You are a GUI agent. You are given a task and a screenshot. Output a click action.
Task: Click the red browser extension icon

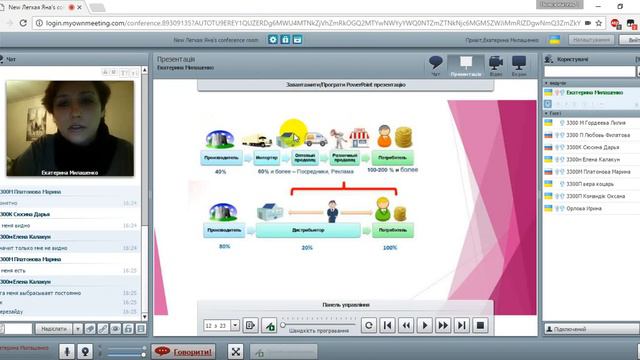pos(615,24)
